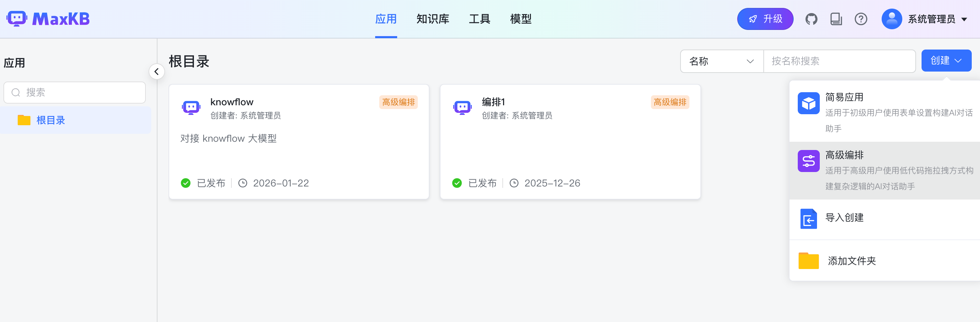Screen dimensions: 980x322
Task: Click the MaxKB logo icon
Action: click(18, 18)
